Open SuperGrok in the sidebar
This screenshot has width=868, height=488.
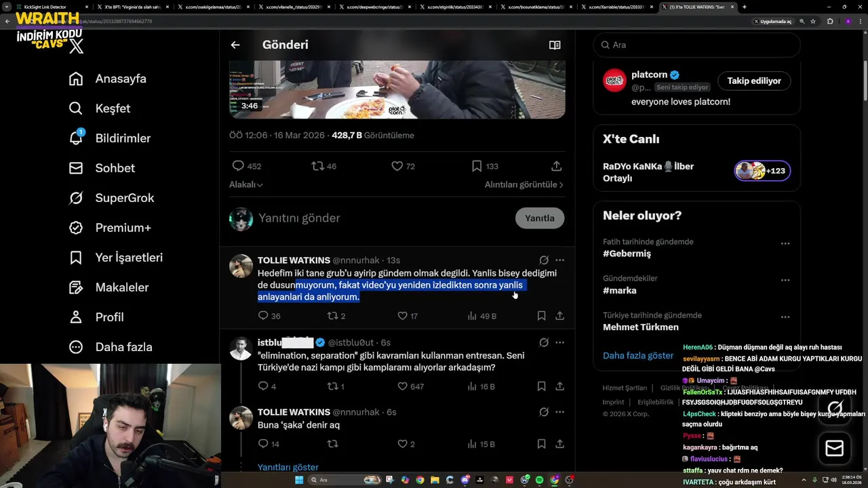pyautogui.click(x=111, y=198)
